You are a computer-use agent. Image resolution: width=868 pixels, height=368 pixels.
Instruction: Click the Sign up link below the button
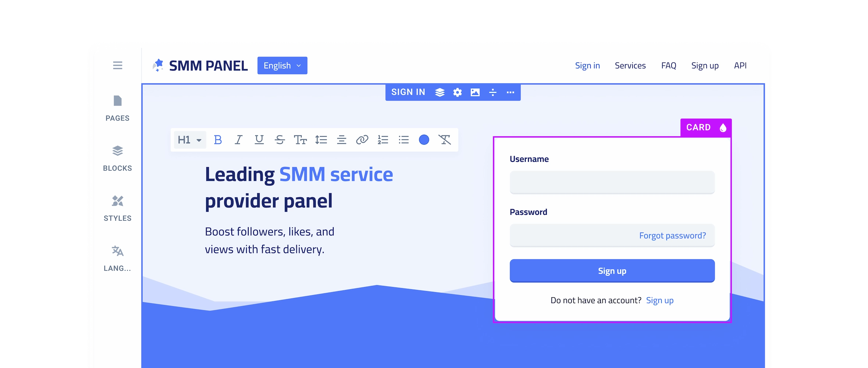pyautogui.click(x=660, y=300)
